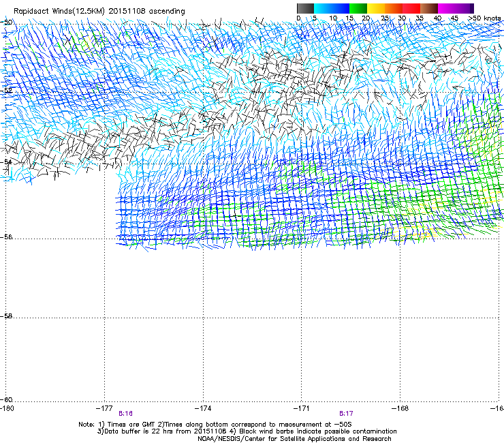Click the latitude label '-60'

point(6,399)
